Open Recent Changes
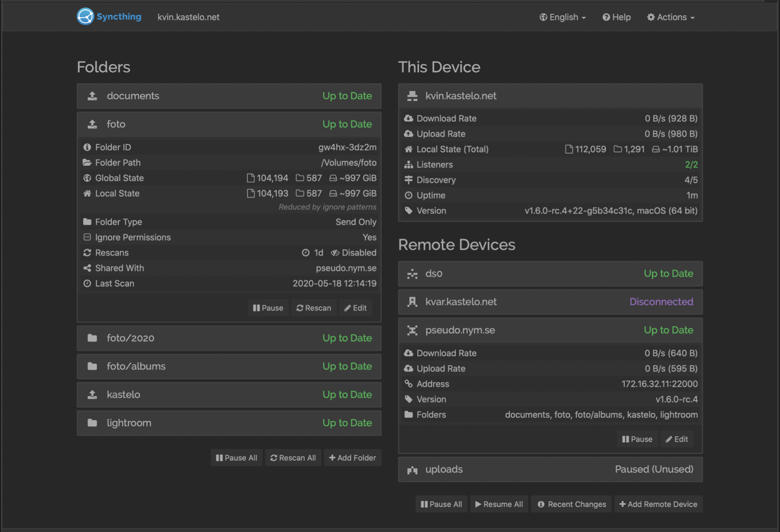Viewport: 780px width, 532px height. [x=572, y=504]
